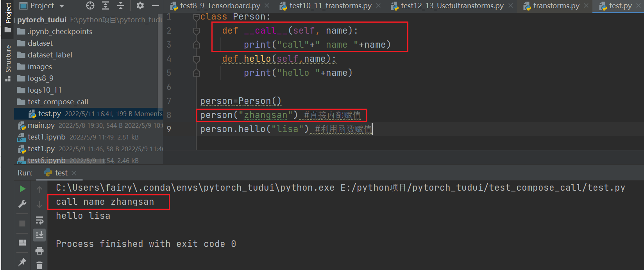Pin the Run tab

[22, 262]
